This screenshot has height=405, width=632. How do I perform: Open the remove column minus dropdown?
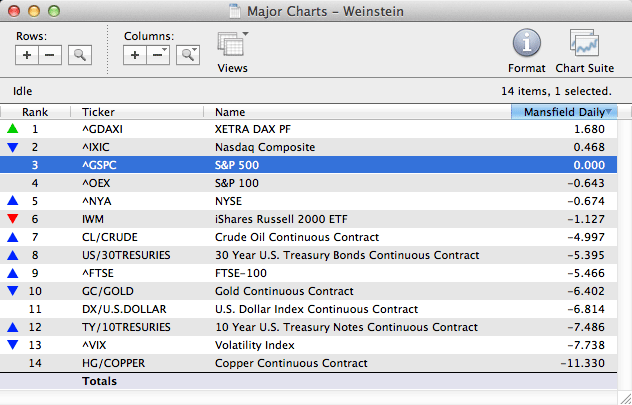[158, 55]
